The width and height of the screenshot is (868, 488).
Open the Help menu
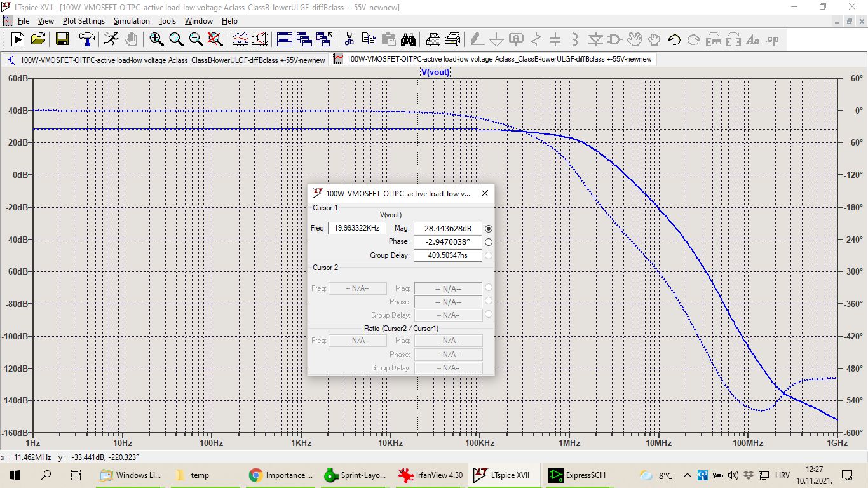click(229, 21)
